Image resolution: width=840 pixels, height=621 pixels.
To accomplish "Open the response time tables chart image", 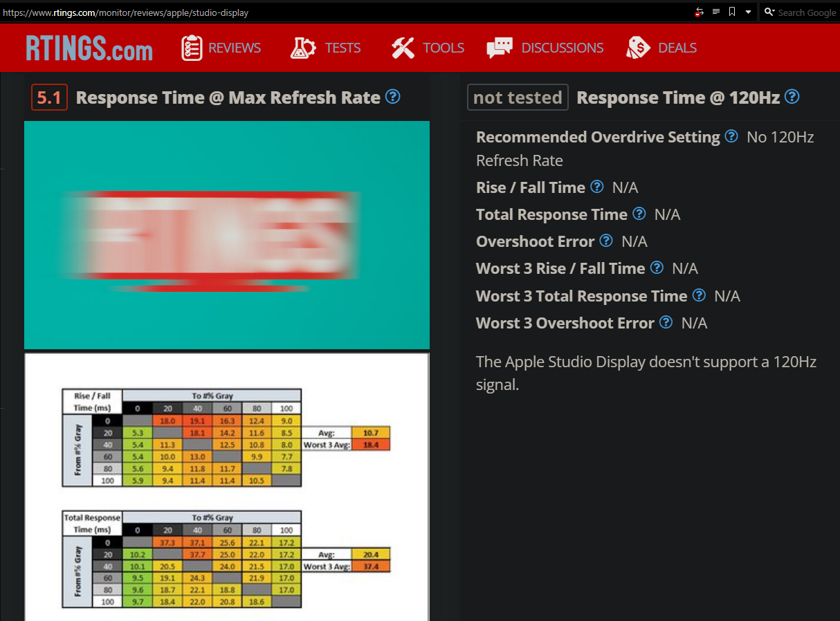I will point(227,487).
